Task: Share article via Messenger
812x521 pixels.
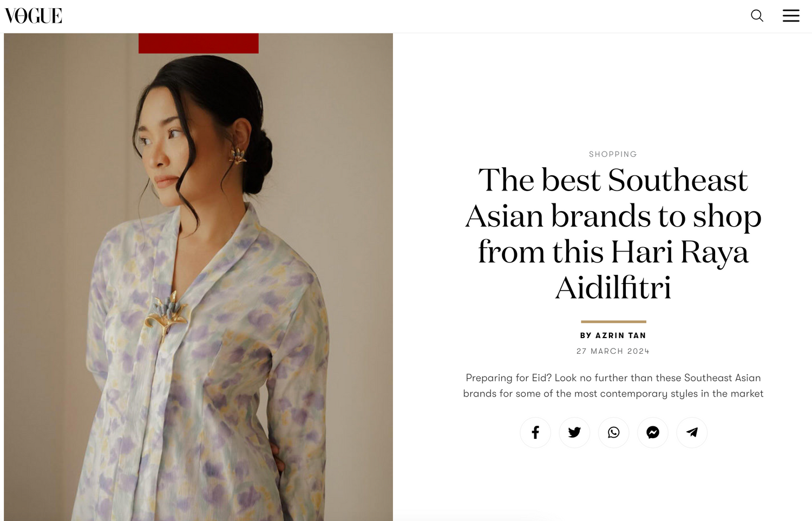Action: pyautogui.click(x=653, y=432)
